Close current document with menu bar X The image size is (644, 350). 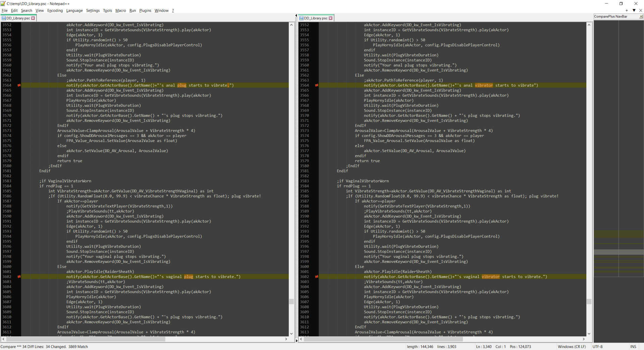[x=641, y=10]
